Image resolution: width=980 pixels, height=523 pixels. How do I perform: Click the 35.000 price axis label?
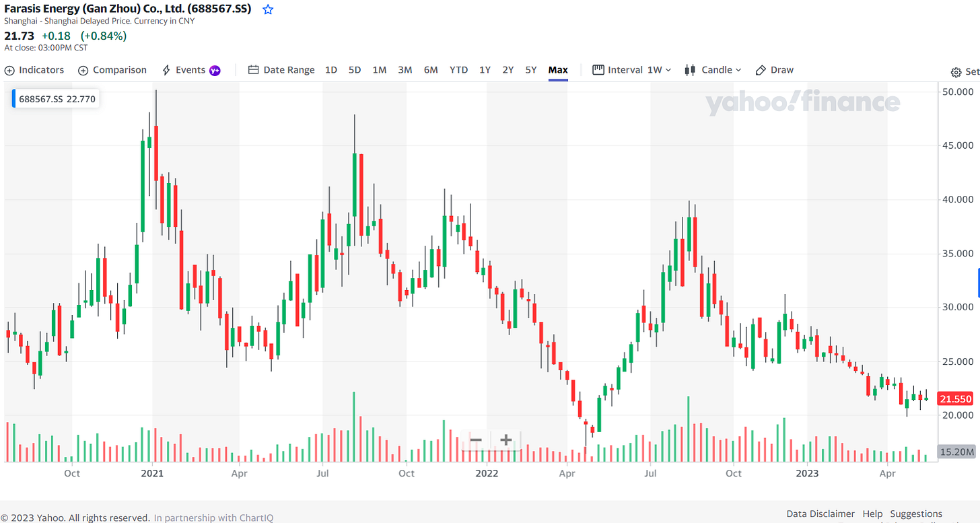coord(956,254)
